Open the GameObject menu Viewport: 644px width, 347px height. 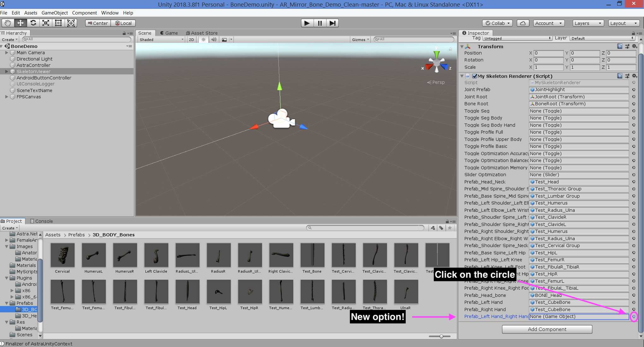[x=54, y=13]
